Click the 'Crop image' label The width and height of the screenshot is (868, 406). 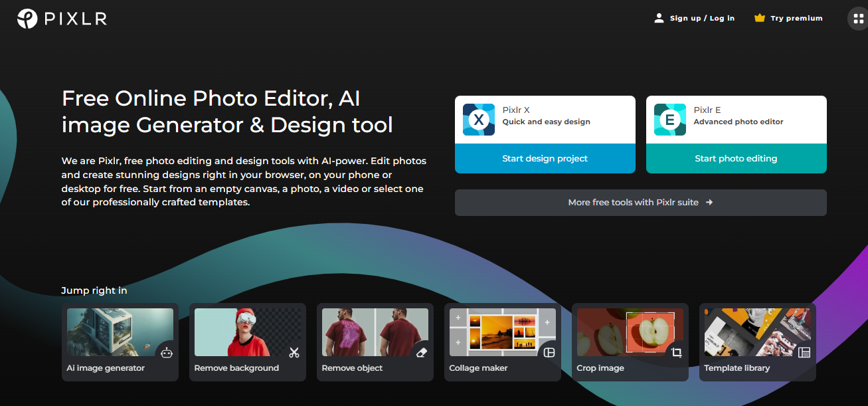(600, 368)
